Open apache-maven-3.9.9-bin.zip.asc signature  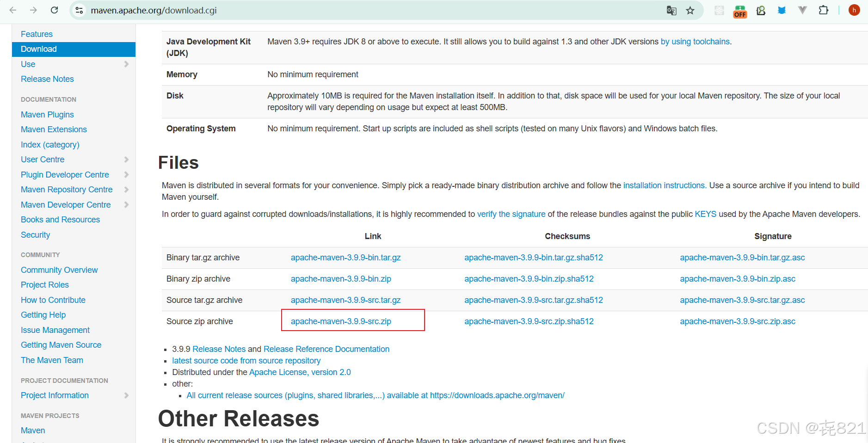point(738,279)
